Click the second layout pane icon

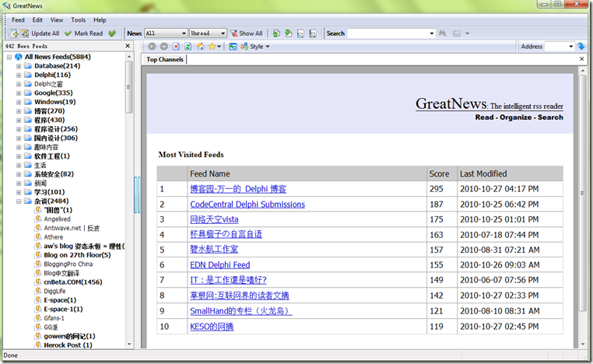pyautogui.click(x=313, y=33)
